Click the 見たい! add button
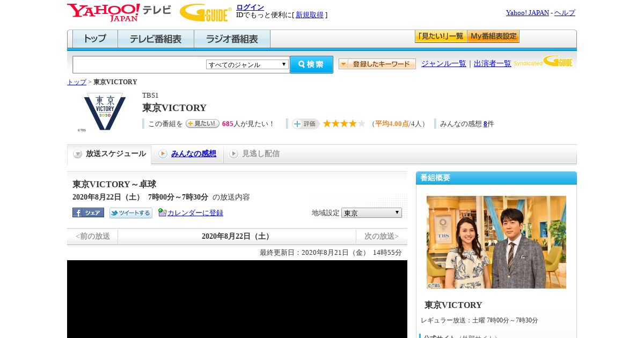 (x=202, y=123)
